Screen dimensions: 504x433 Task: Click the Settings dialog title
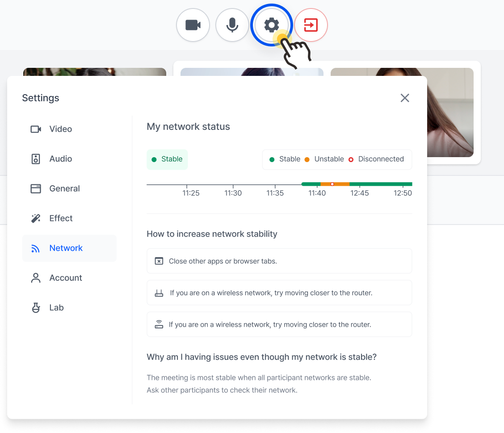[41, 98]
